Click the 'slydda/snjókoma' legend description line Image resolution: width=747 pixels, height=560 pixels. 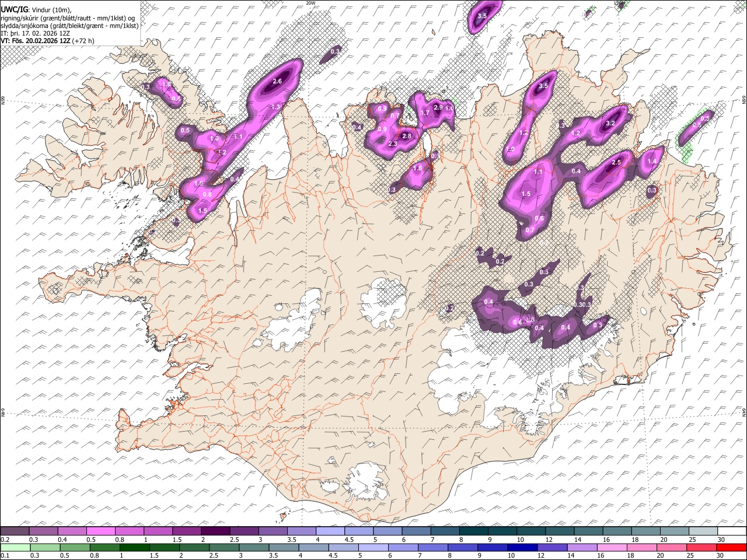[x=69, y=26]
